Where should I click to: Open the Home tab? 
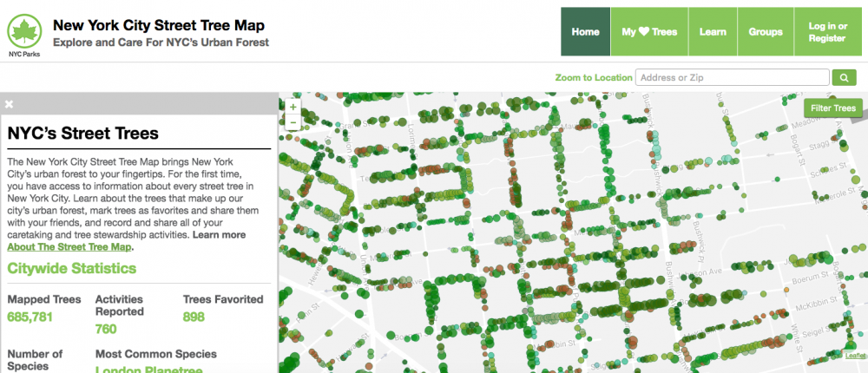(x=585, y=32)
